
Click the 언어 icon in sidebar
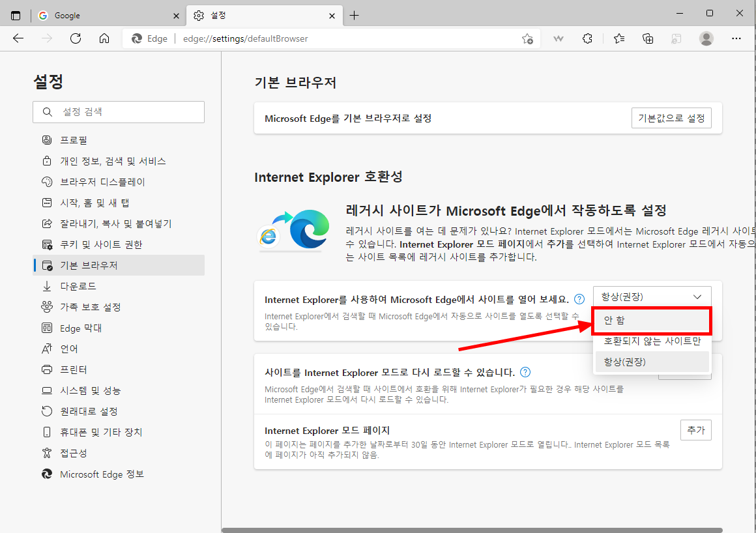point(47,349)
